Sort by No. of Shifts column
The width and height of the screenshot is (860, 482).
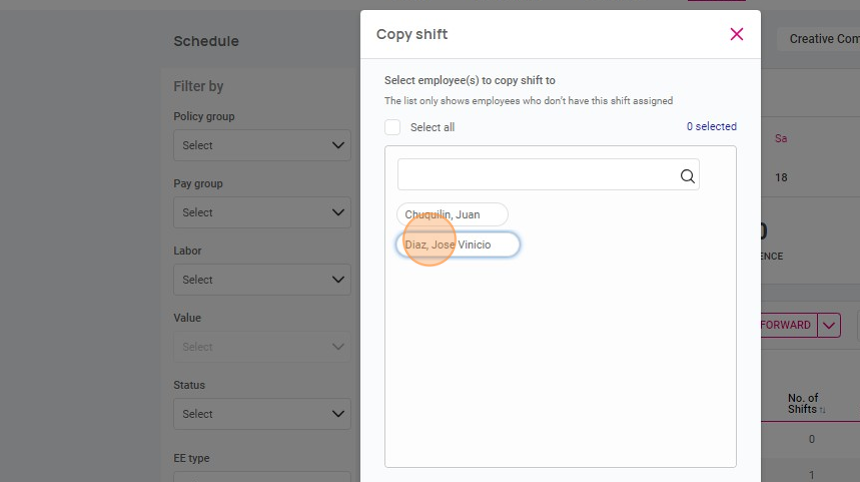pyautogui.click(x=804, y=404)
